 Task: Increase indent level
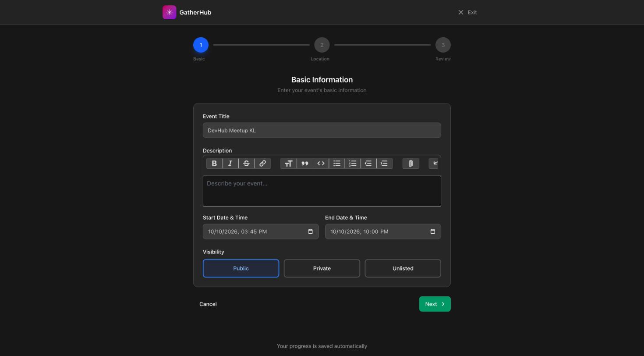point(385,164)
